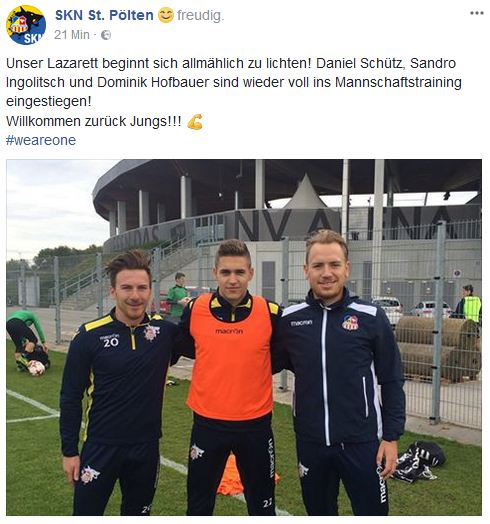Click the club crest on right player's jacket
The width and height of the screenshot is (490, 524).
[x=350, y=322]
